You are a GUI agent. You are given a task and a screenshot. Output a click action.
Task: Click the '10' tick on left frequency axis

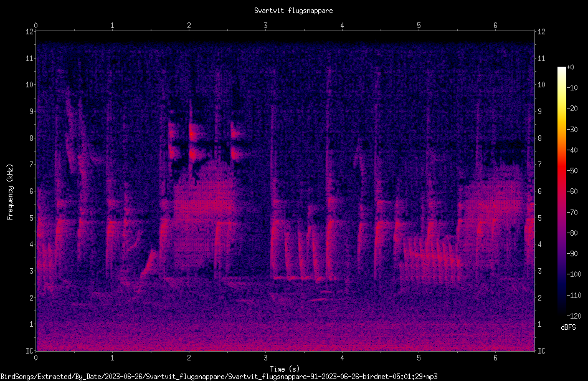(x=30, y=85)
